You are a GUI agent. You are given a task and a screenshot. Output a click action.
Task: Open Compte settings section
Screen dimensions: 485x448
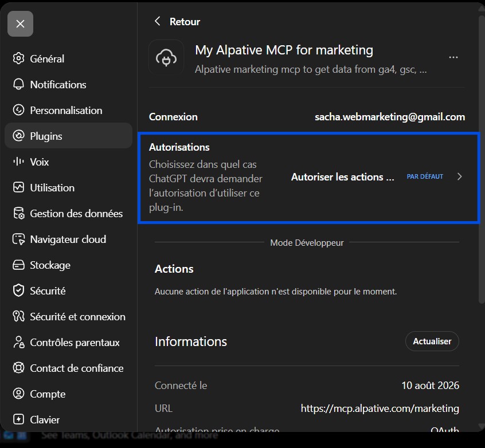pos(68,394)
